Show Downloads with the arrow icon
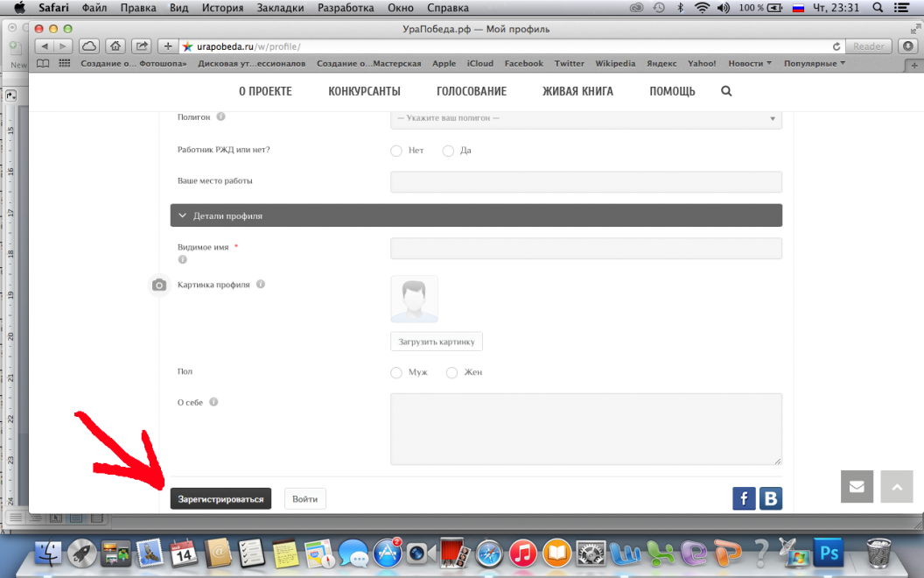924x578 pixels. [908, 46]
